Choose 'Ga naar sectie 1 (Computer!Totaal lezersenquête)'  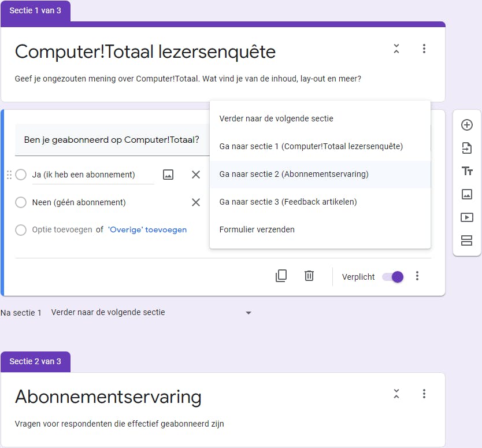click(320, 146)
